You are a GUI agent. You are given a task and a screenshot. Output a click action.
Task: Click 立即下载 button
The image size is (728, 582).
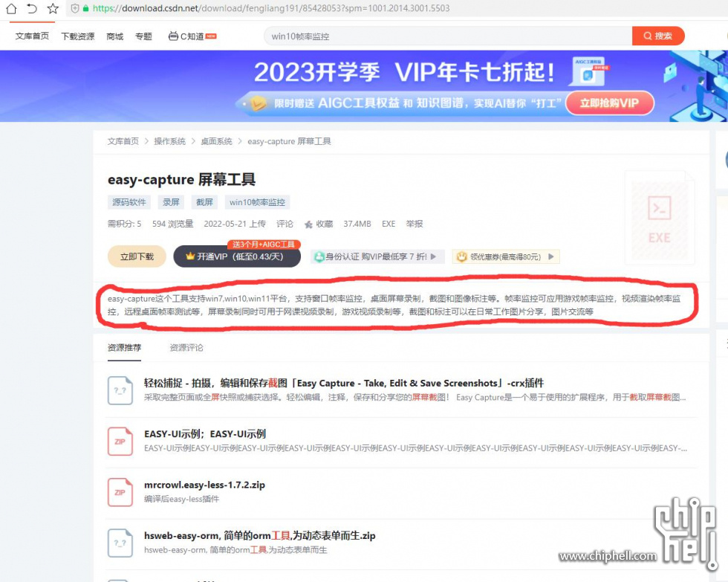pos(137,256)
